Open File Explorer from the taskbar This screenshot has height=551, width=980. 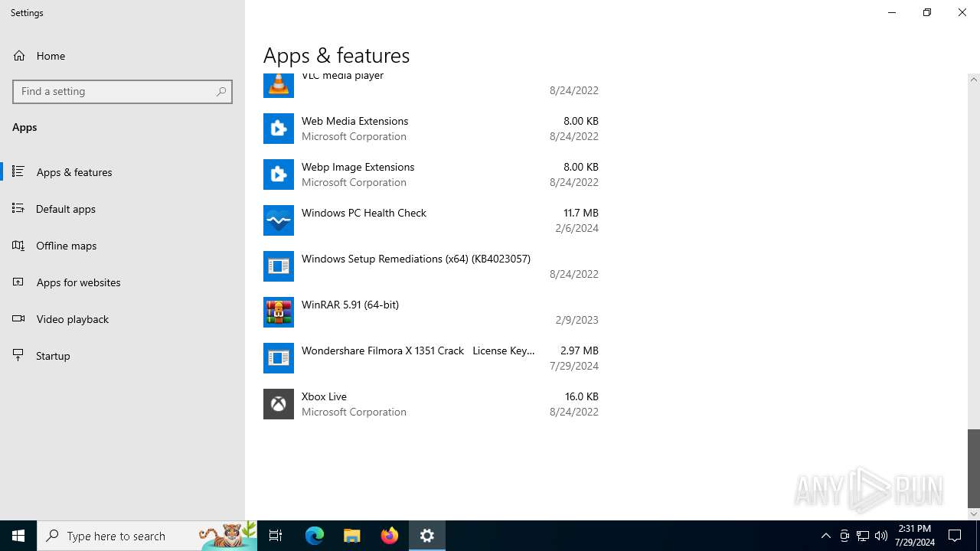click(352, 536)
